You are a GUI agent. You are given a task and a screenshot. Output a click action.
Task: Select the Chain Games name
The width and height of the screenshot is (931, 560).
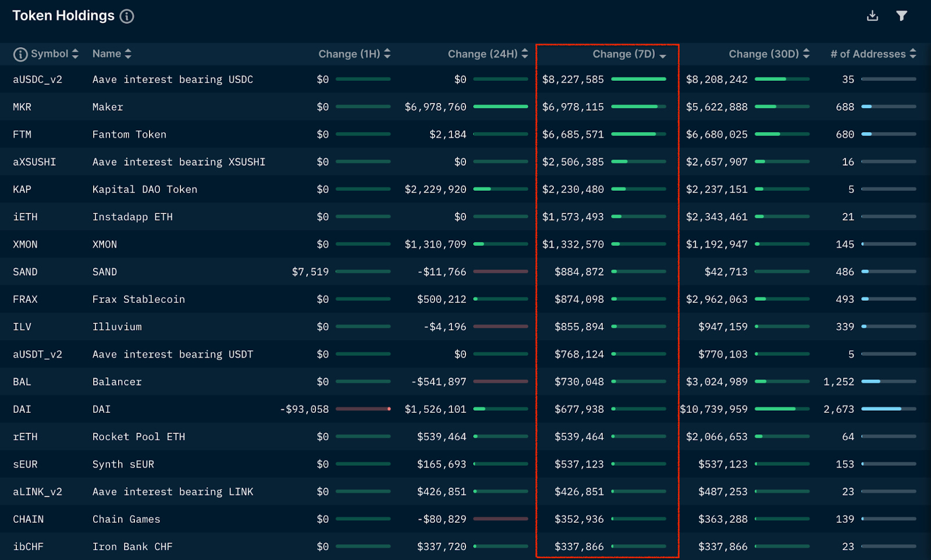[126, 519]
